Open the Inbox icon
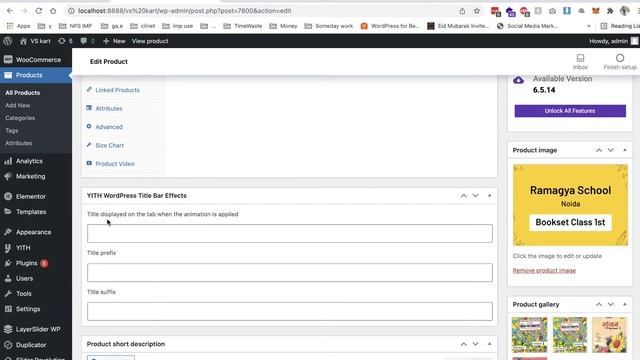Screen dimensions: 640x360 click(x=580, y=62)
